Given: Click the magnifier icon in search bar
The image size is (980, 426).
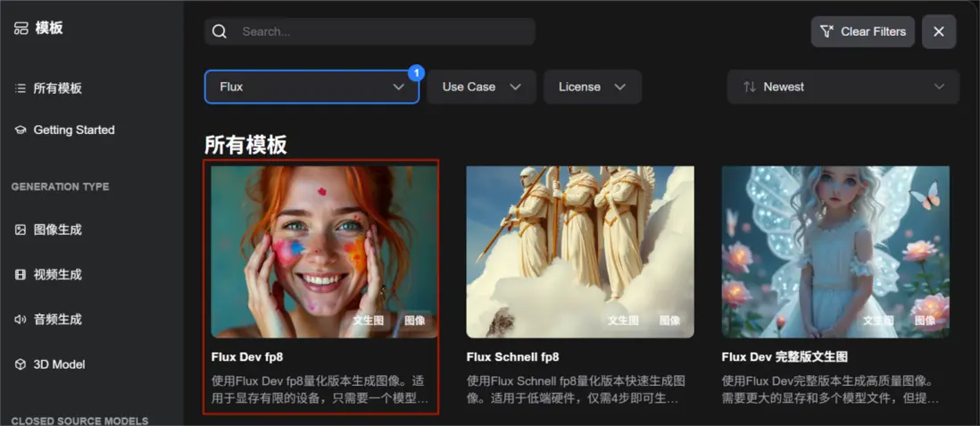Looking at the screenshot, I should pyautogui.click(x=220, y=31).
